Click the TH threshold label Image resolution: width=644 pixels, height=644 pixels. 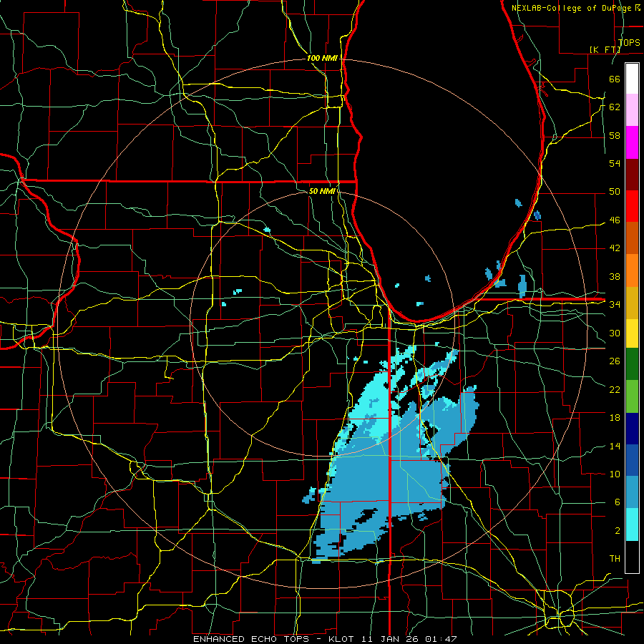615,559
